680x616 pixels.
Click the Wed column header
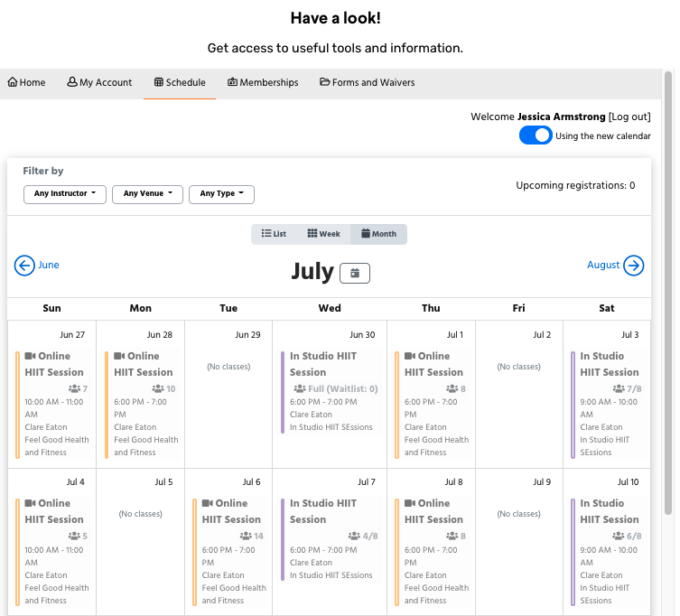click(x=330, y=308)
